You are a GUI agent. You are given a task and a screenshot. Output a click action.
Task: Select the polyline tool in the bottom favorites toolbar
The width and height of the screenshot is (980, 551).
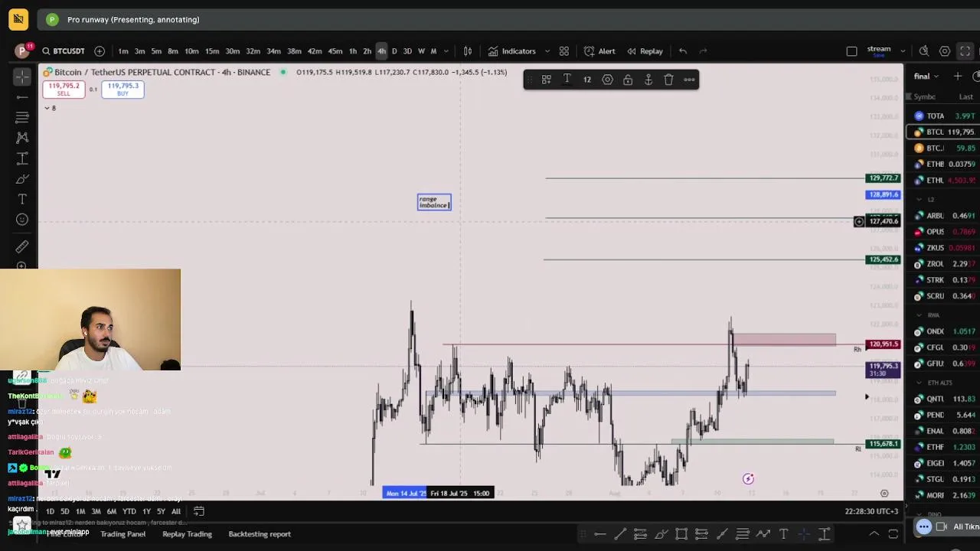click(763, 534)
